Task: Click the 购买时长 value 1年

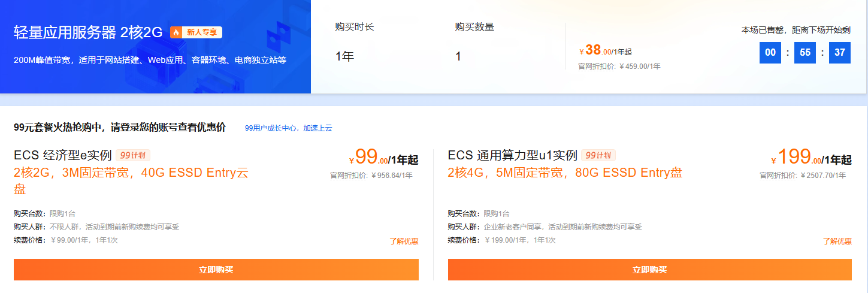Action: pyautogui.click(x=344, y=56)
